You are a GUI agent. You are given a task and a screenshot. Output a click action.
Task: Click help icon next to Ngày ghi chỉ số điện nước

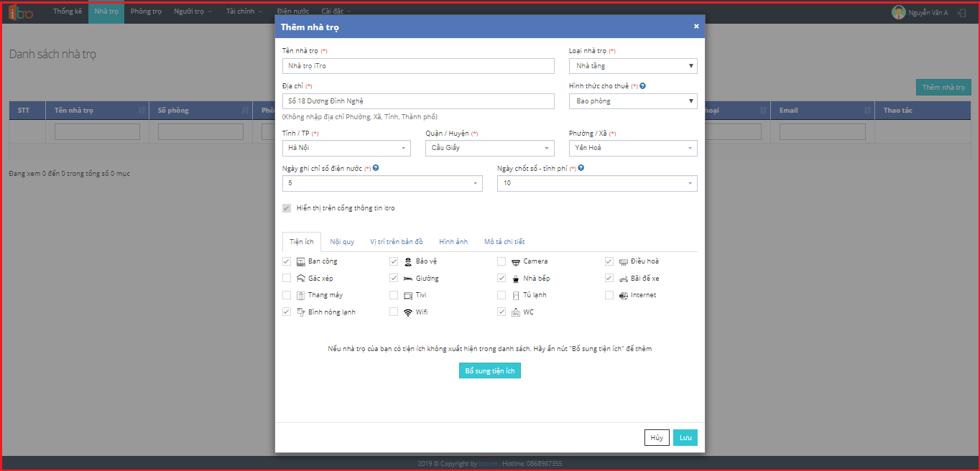pyautogui.click(x=376, y=168)
